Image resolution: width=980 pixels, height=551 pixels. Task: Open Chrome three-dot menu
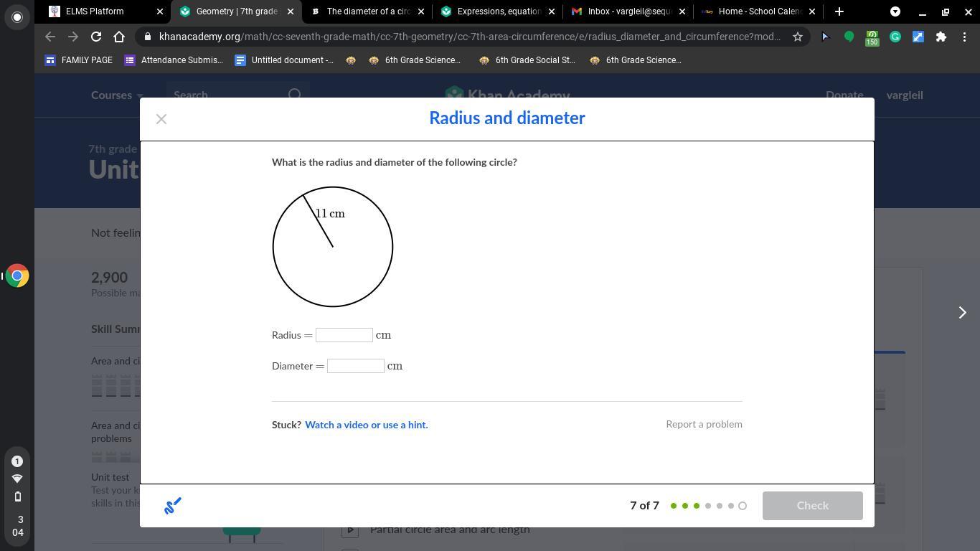(964, 37)
